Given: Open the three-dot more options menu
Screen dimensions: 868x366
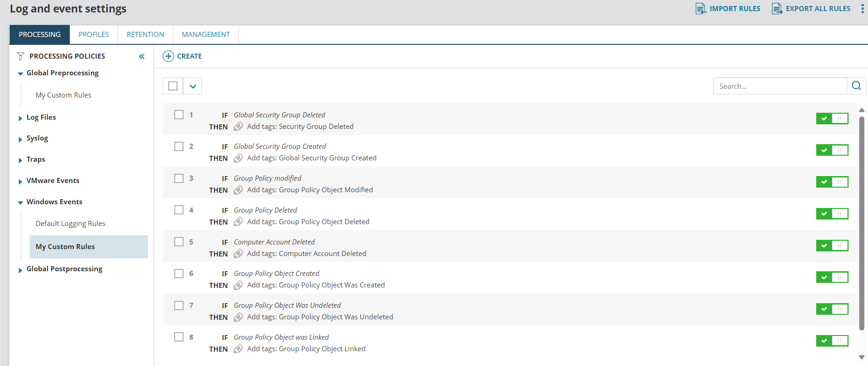Looking at the screenshot, I should 862,9.
